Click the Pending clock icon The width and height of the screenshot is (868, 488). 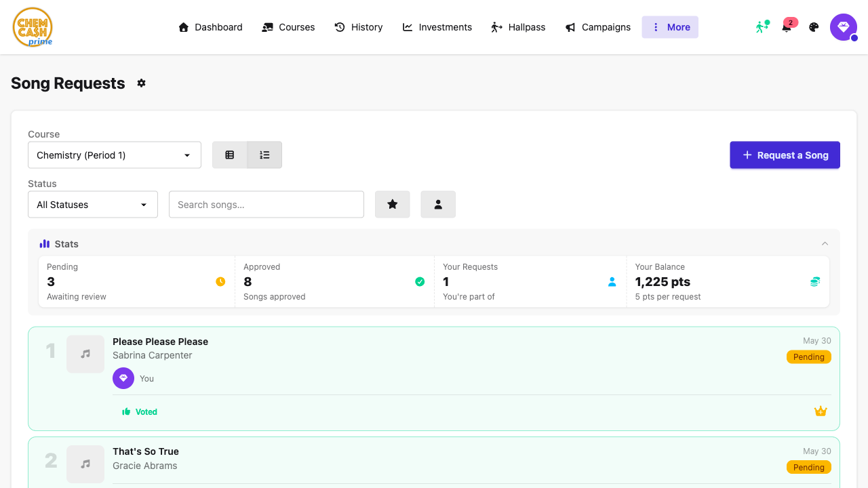[x=220, y=282]
